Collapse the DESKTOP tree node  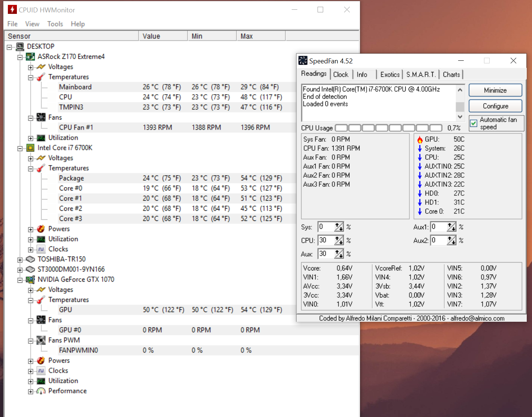tap(9, 47)
